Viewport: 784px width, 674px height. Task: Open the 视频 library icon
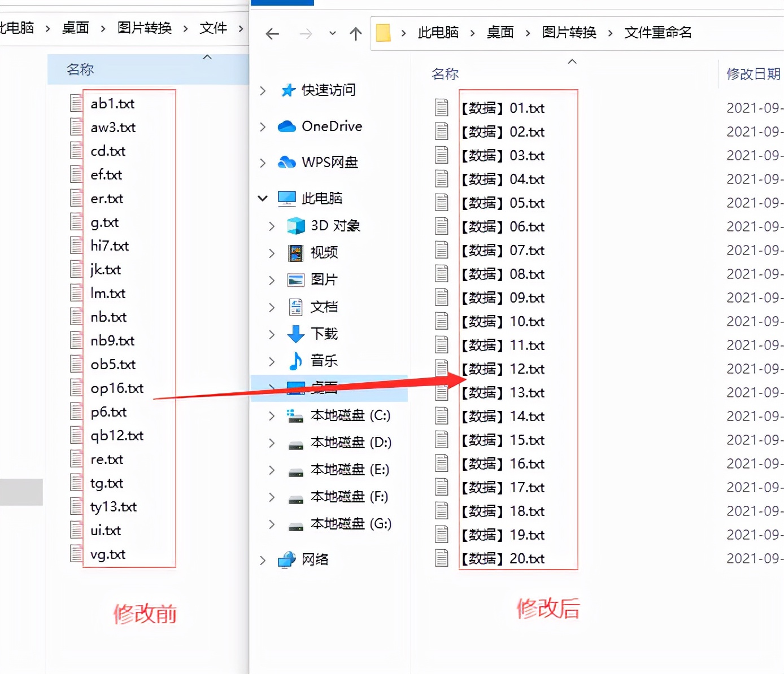pyautogui.click(x=296, y=252)
